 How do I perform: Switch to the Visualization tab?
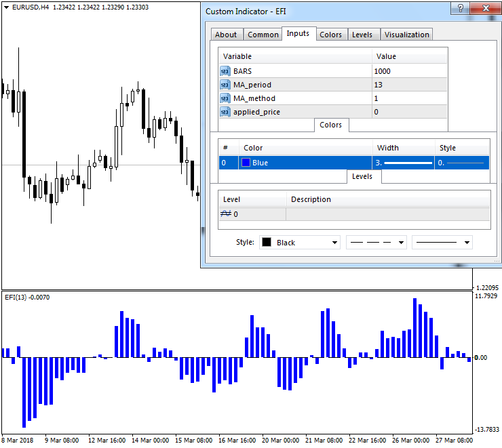(x=406, y=35)
